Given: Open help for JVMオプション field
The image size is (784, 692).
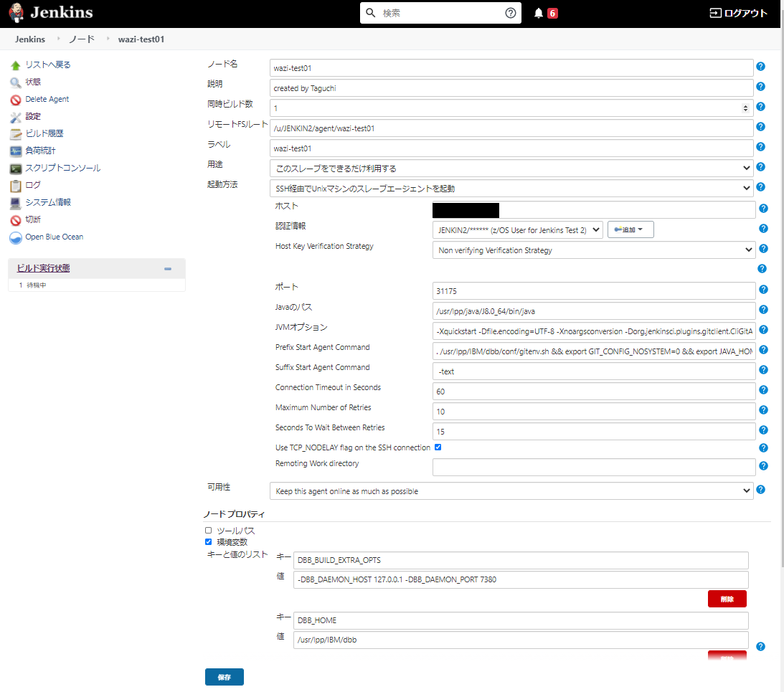Looking at the screenshot, I should [763, 329].
